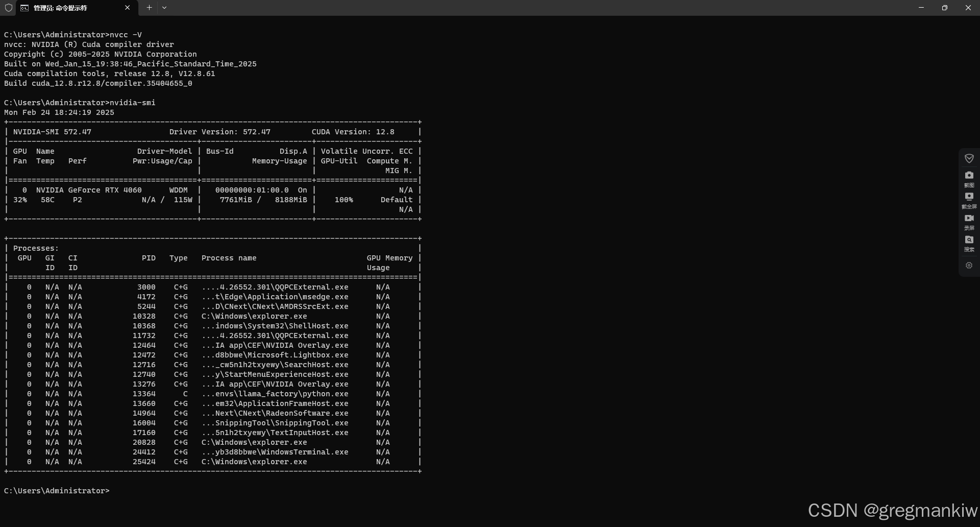Open a new terminal tab with plus button
This screenshot has width=980, height=527.
(149, 8)
